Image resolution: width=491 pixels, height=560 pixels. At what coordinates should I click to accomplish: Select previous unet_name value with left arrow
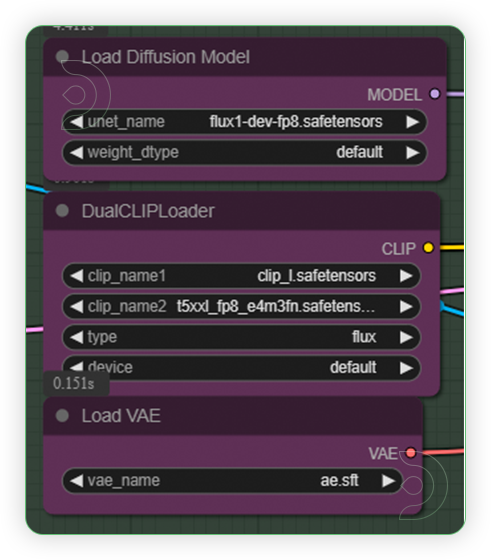coord(76,122)
